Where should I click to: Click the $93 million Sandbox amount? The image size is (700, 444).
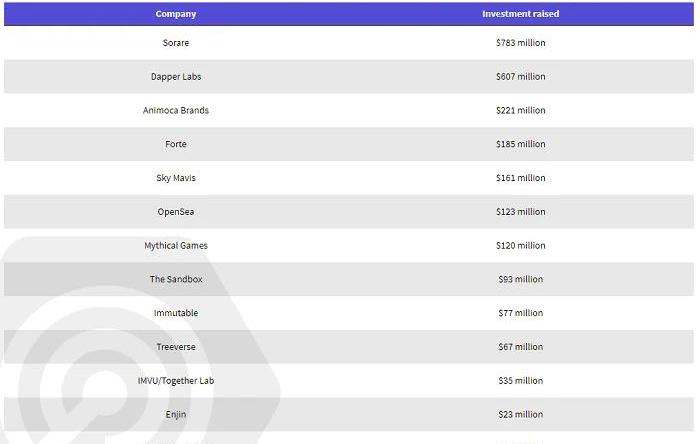520,279
